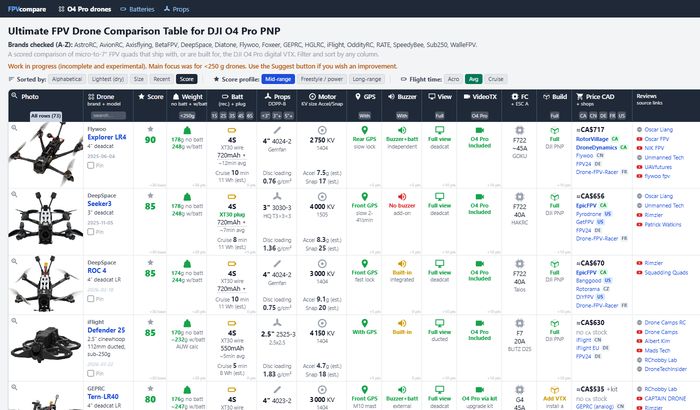Click the build box icon in Seeker3 row
Image resolution: width=700 pixels, height=410 pixels.
(554, 197)
